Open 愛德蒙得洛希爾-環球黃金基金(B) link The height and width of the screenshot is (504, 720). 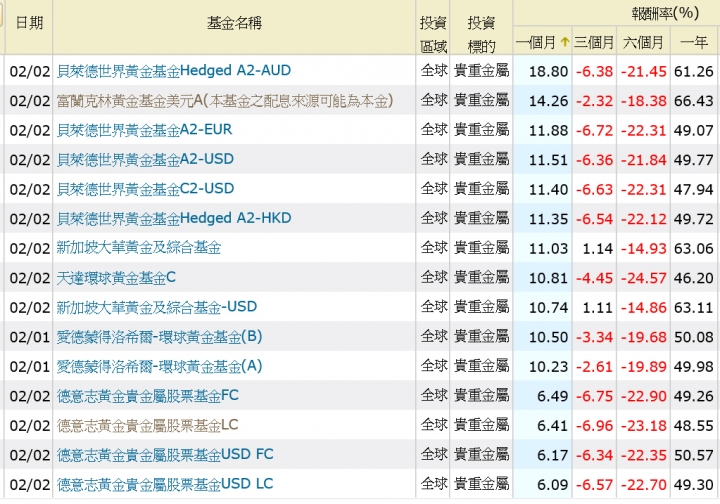159,336
